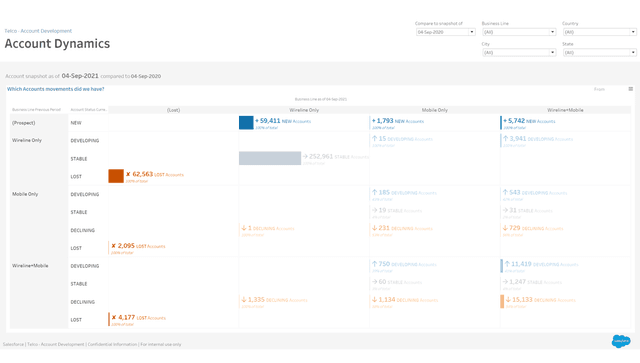Select the 15 DEVELOPING Accounts value
The image size is (640, 363).
402,139
